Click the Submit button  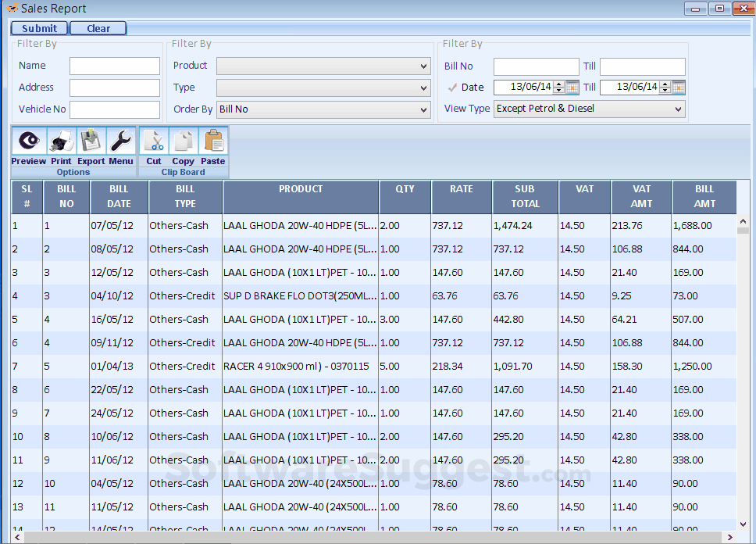[x=38, y=27]
